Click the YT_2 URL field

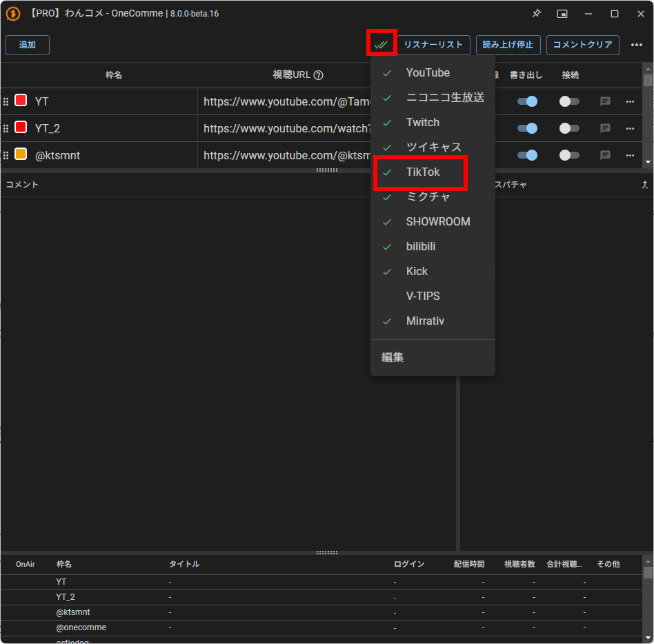point(285,128)
